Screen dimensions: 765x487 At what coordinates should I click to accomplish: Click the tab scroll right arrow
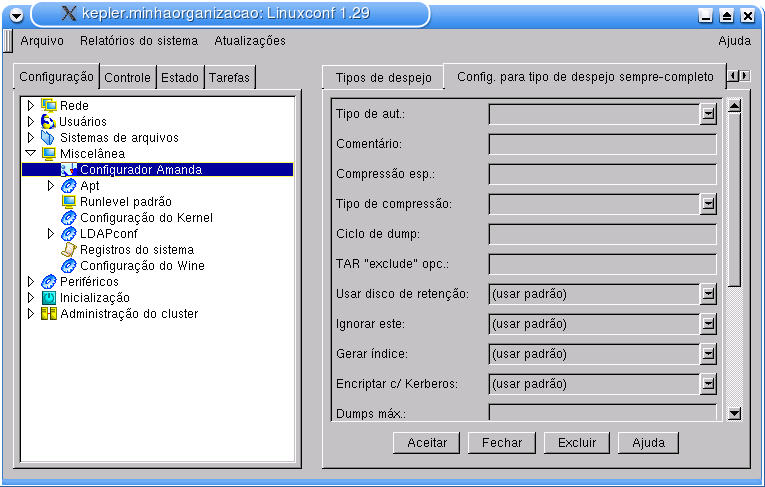(745, 76)
